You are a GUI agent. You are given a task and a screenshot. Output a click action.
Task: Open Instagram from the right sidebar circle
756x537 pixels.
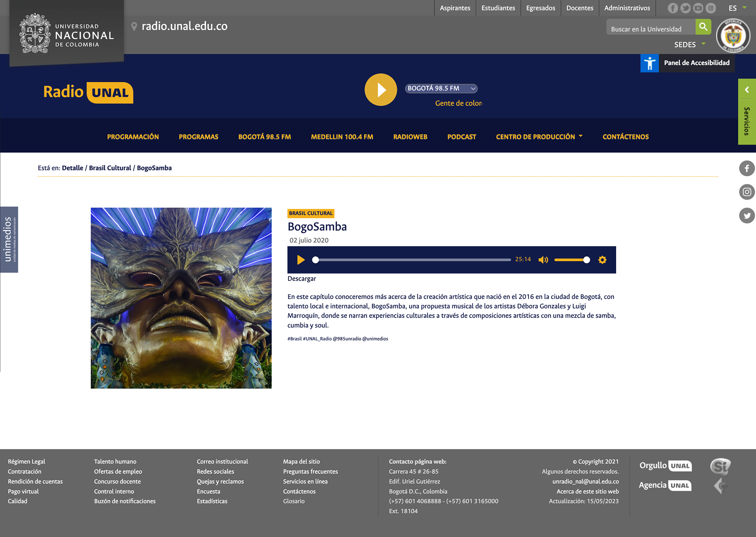(x=747, y=192)
